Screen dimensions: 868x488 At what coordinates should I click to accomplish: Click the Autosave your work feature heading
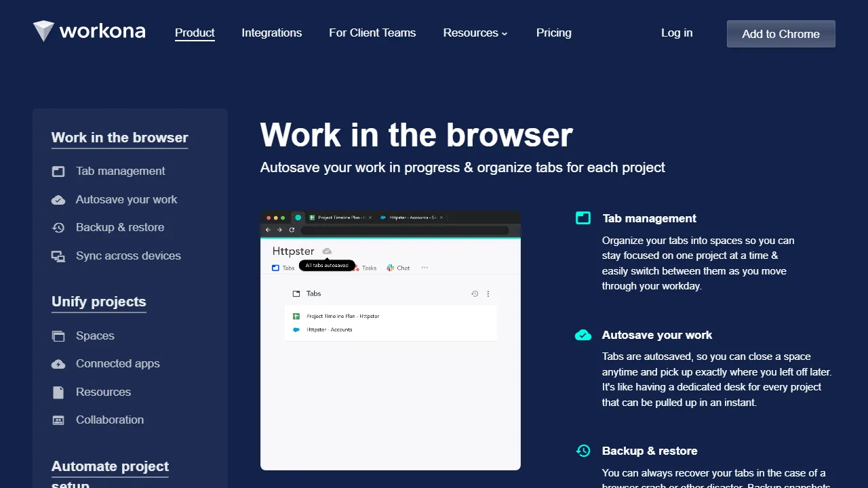point(657,335)
